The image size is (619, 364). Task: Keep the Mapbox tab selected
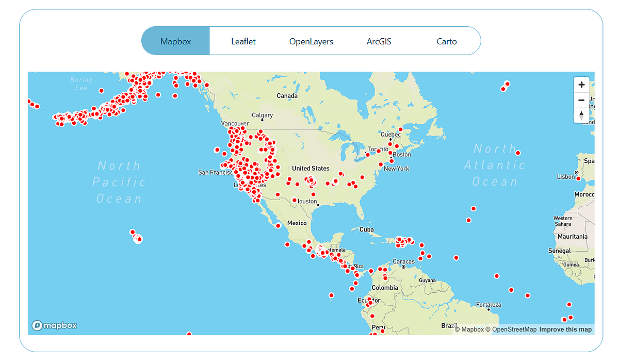pyautogui.click(x=175, y=41)
